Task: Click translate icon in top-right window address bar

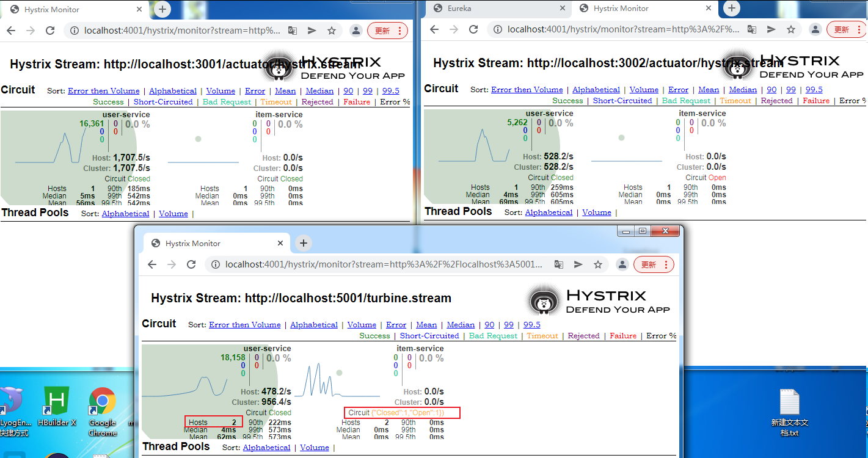Action: (752, 29)
